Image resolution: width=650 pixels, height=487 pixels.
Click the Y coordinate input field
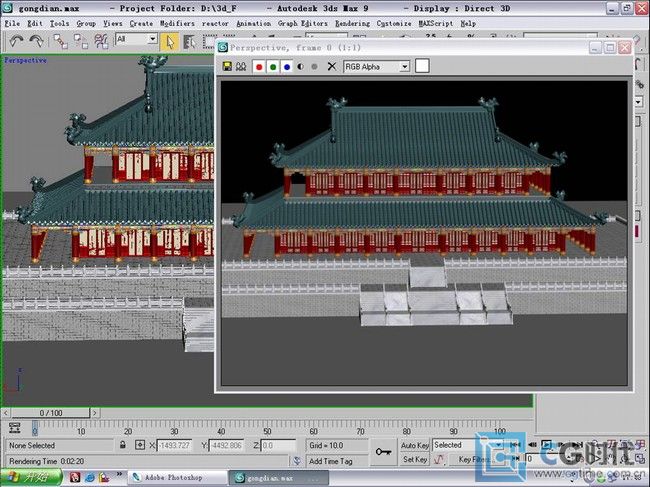coord(226,445)
